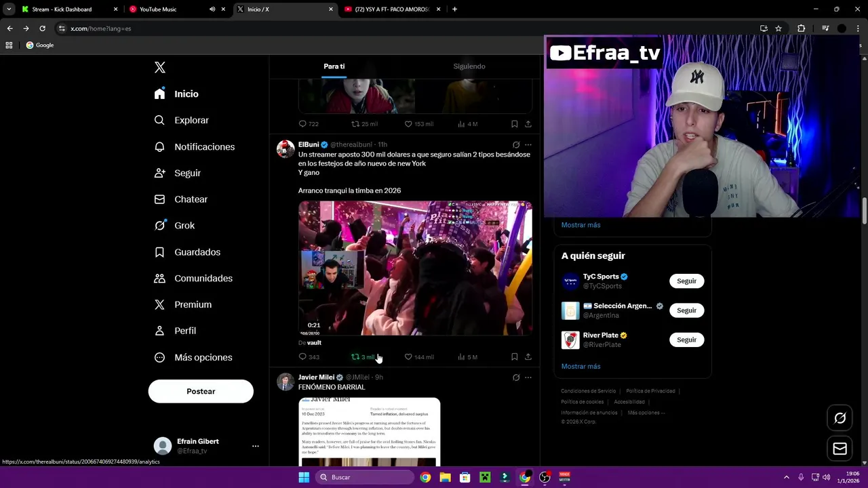The image size is (868, 488).
Task: Open Política de Privacidad link
Action: click(650, 391)
